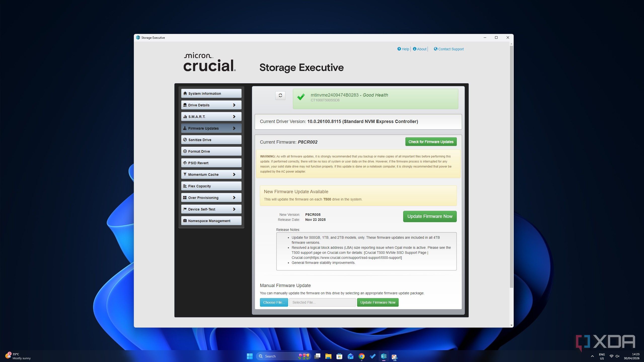Image resolution: width=644 pixels, height=362 pixels.
Task: Click the window's vertical scrollbar
Action: pyautogui.click(x=511, y=167)
